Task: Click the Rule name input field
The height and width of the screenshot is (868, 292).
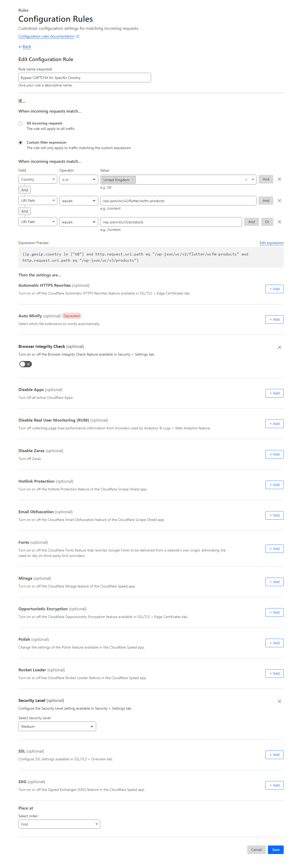Action: pos(84,77)
